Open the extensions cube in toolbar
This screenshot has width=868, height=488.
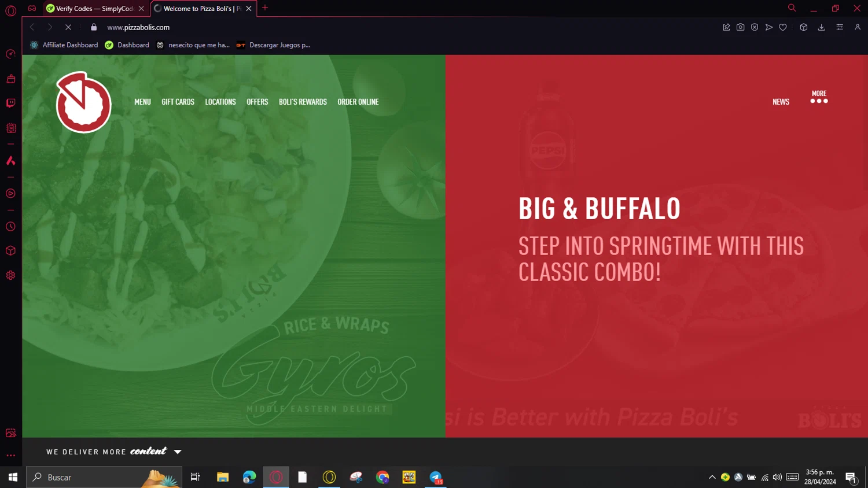[804, 27]
